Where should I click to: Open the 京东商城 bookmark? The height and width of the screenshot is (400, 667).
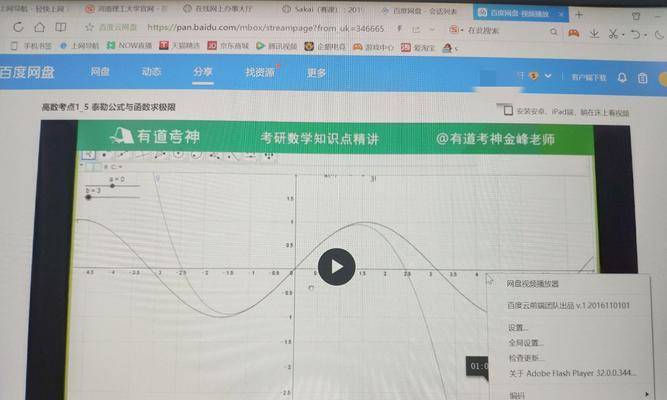(228, 46)
